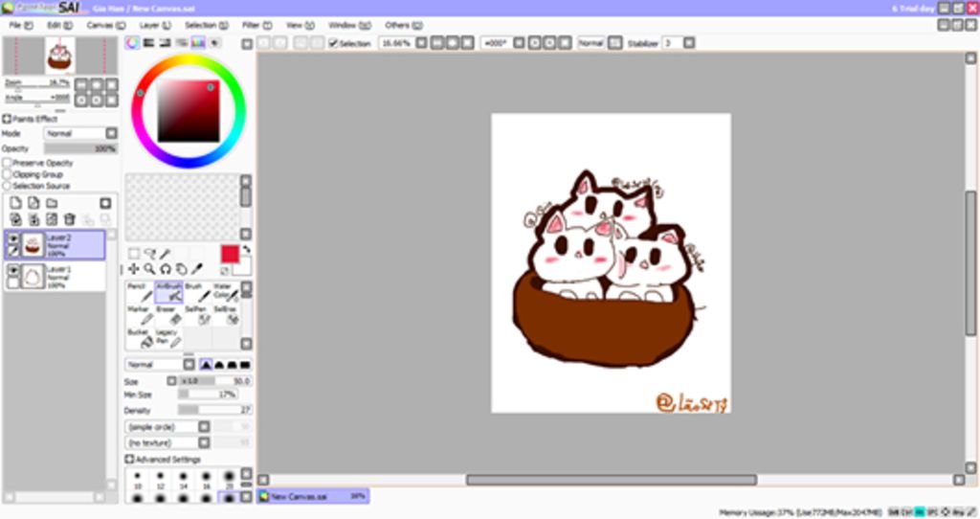Create a new normal layer
Viewport: 980px width, 519px height.
click(x=15, y=203)
